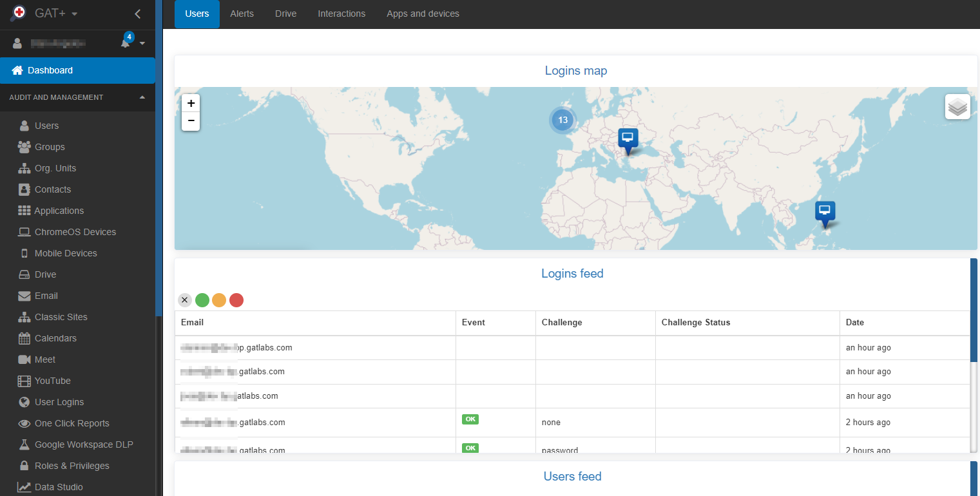980x496 pixels.
Task: Open the notifications bell with badge 4
Action: [x=126, y=41]
